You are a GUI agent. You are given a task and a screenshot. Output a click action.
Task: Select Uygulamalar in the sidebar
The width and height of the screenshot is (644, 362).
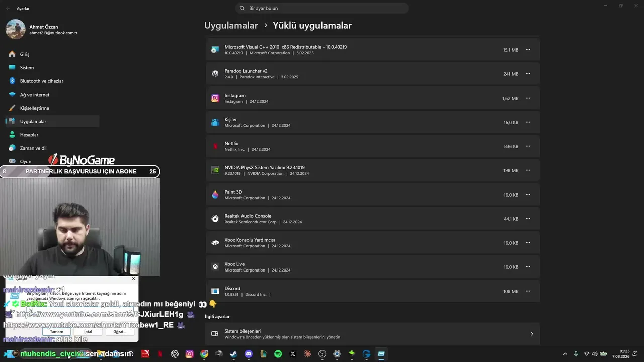point(52,121)
